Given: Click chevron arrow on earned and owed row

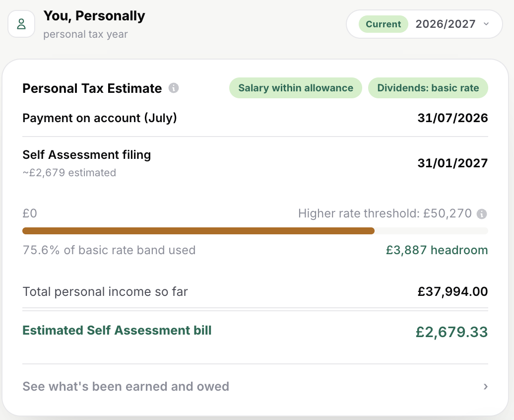Looking at the screenshot, I should click(486, 387).
